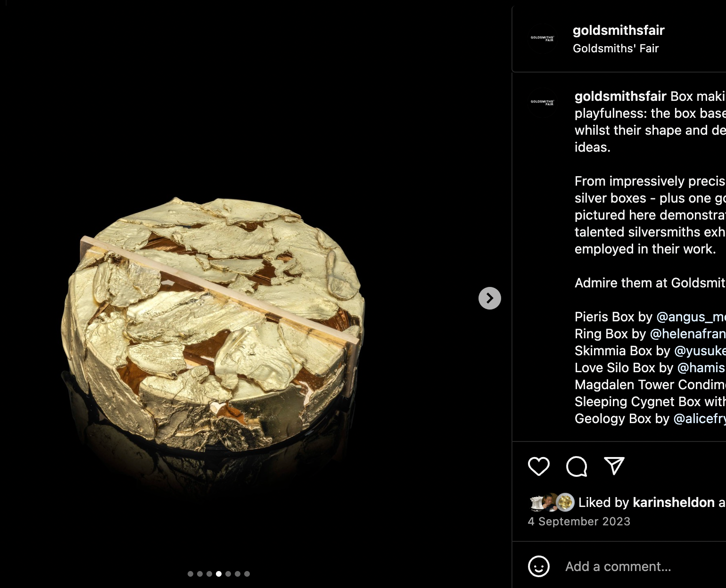The width and height of the screenshot is (726, 588).
Task: Select the fifth carousel dot indicator
Action: click(228, 574)
